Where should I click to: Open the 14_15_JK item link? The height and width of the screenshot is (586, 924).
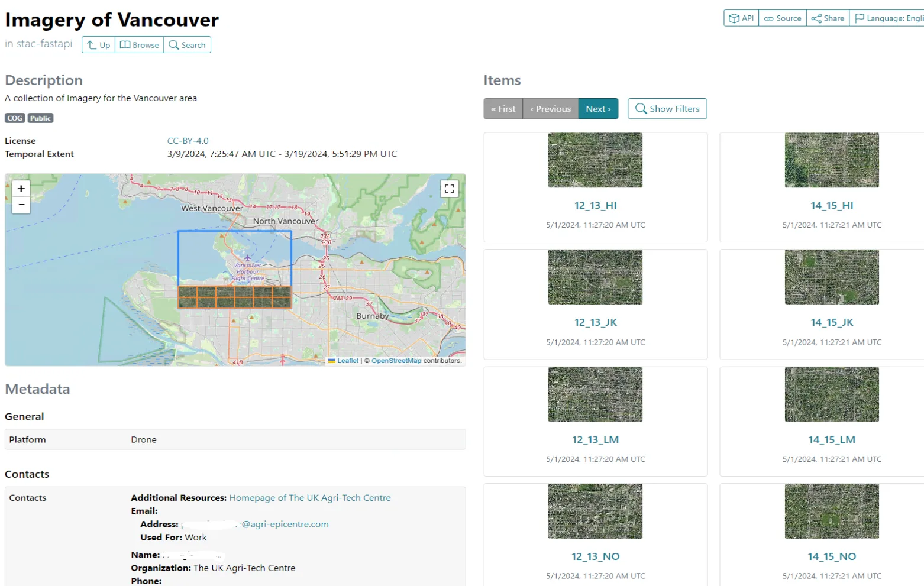(832, 322)
